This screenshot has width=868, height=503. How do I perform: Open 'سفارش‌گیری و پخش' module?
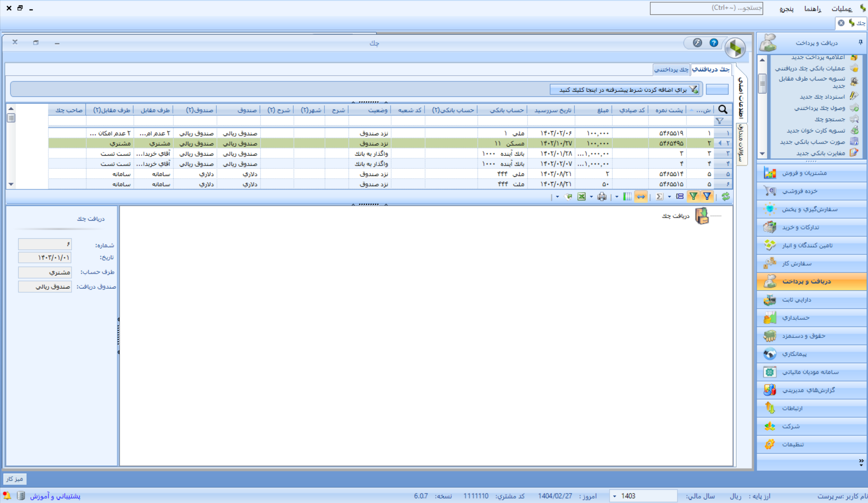[x=811, y=209]
